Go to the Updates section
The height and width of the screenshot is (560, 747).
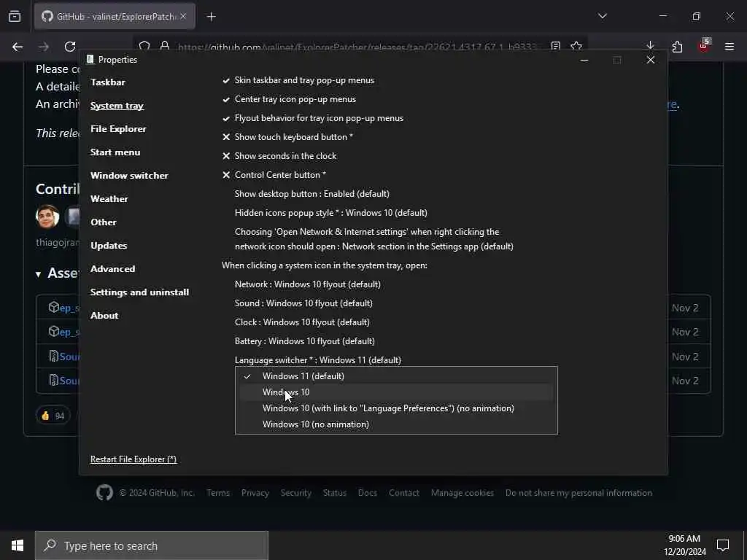109,245
